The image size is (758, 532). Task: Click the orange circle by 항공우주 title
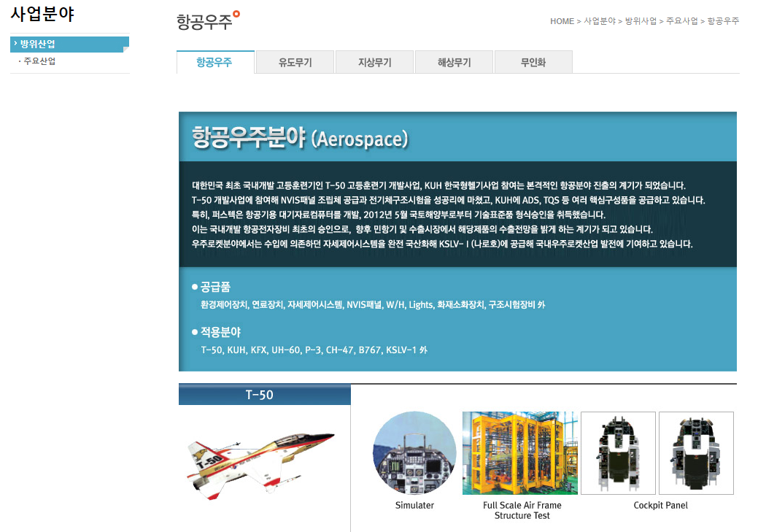(236, 14)
